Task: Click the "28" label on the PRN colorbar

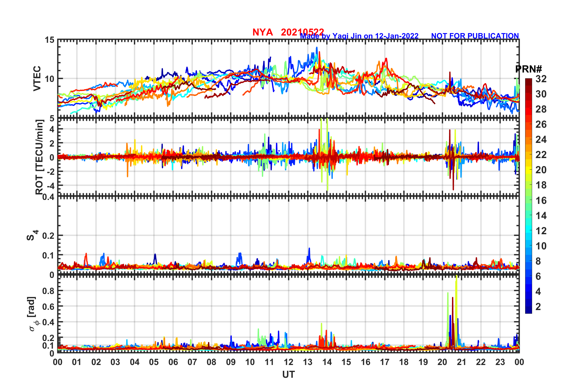Action: coord(541,109)
